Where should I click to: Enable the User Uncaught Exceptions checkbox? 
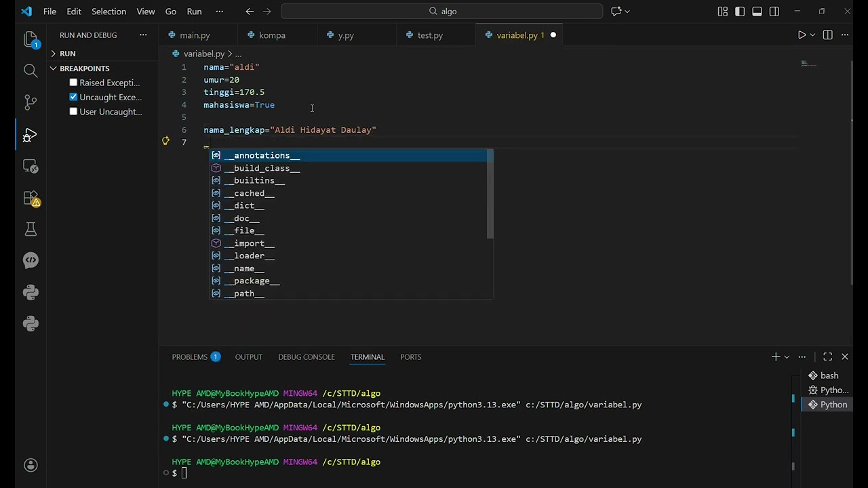pyautogui.click(x=73, y=112)
